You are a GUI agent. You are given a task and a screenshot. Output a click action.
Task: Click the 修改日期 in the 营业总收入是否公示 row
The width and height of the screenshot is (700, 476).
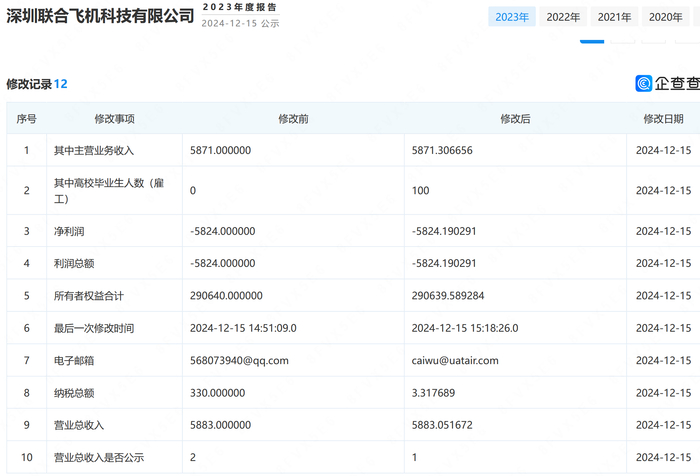(x=663, y=457)
